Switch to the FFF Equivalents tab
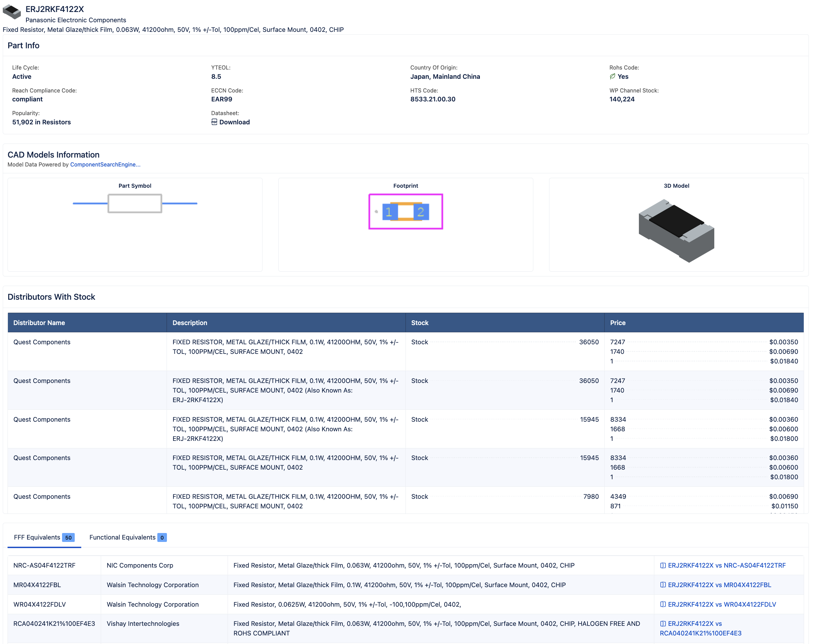Viewport: 813px width, 644px height. click(44, 537)
